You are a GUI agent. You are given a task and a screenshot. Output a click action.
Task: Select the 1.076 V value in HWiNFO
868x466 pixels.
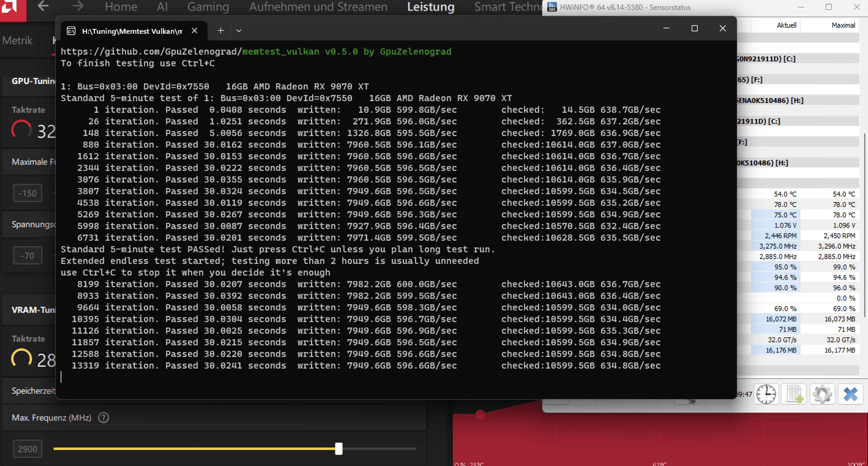(x=785, y=225)
